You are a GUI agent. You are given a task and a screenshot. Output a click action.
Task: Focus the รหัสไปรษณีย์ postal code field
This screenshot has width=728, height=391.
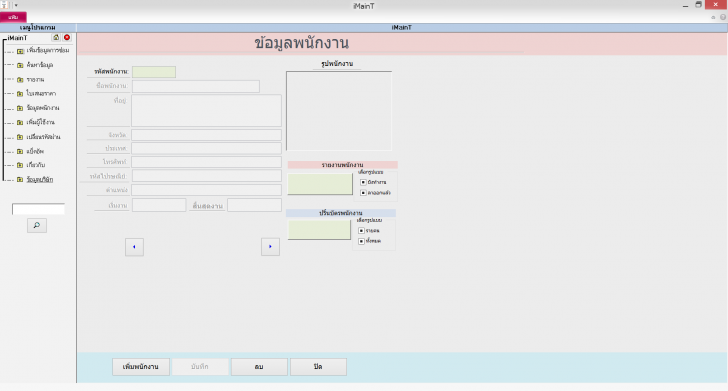(x=207, y=176)
